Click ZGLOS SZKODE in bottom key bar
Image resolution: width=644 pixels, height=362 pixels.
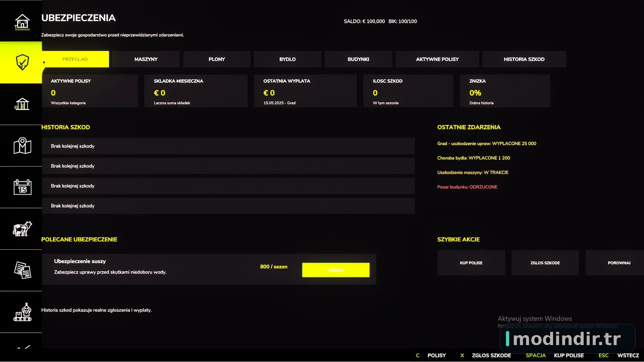[491, 355]
